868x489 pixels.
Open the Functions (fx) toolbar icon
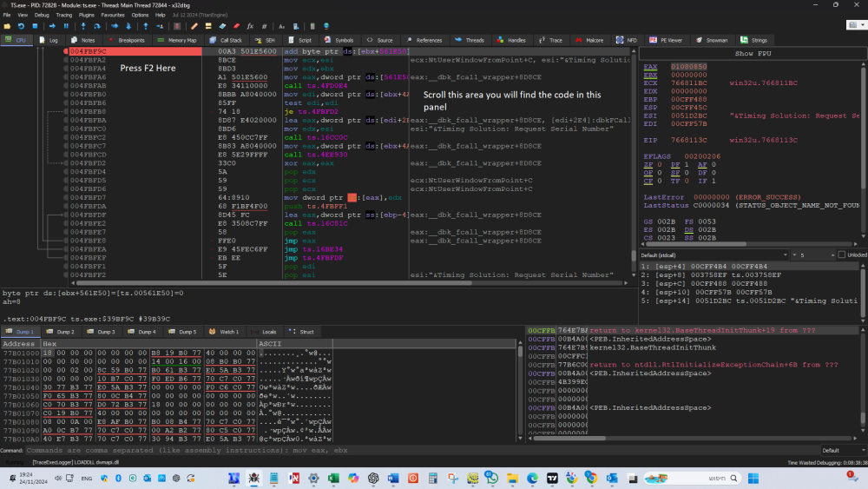pyautogui.click(x=250, y=26)
